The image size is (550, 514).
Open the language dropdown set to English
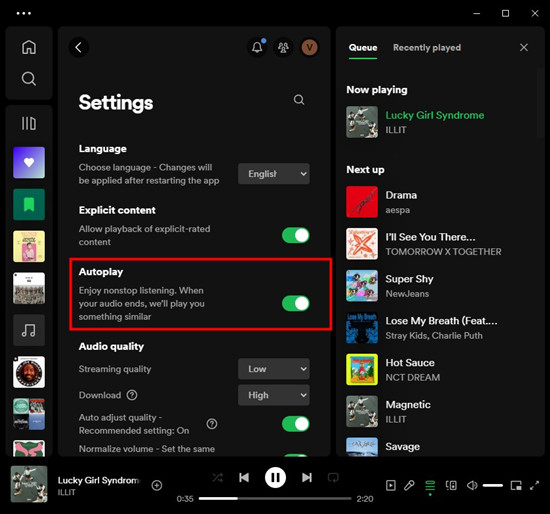tap(274, 174)
